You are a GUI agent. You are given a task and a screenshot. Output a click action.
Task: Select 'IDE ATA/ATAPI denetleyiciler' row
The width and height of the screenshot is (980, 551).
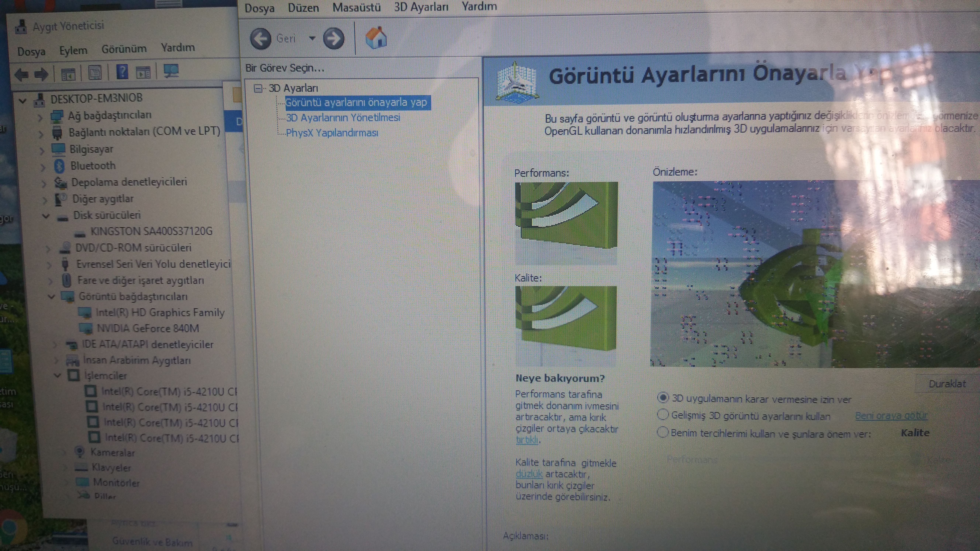(148, 344)
